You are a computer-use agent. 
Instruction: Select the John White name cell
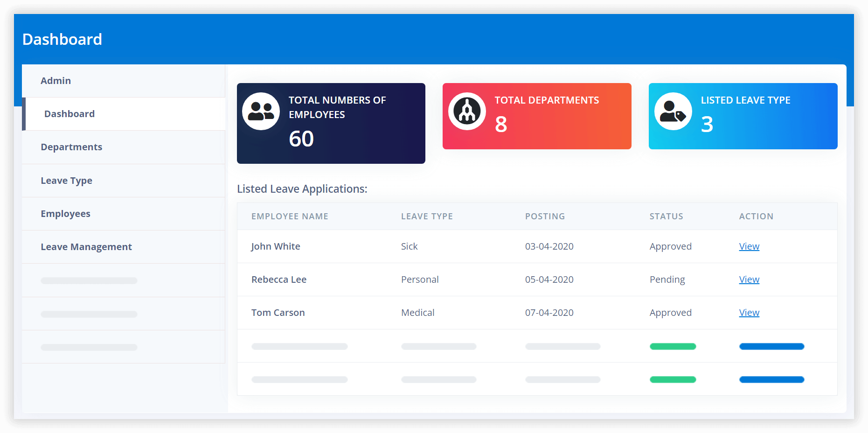point(276,246)
